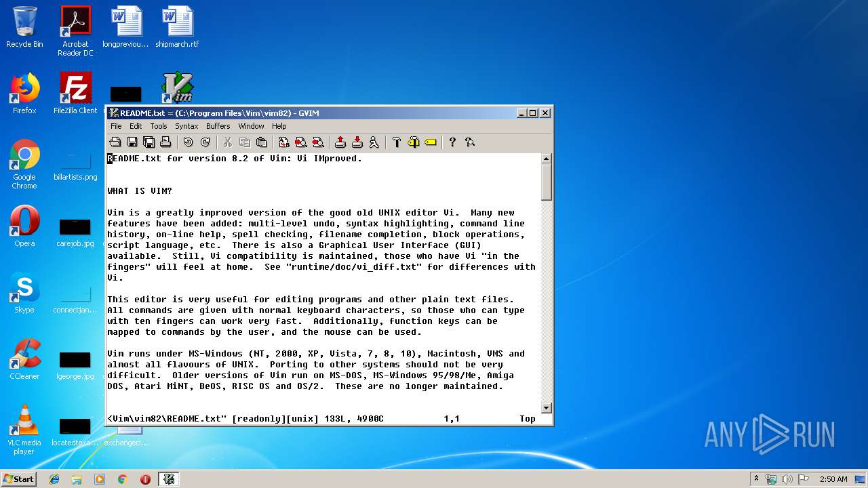Viewport: 868px width, 488px height.
Task: Click the Paste clipboard toolbar icon
Action: click(261, 142)
